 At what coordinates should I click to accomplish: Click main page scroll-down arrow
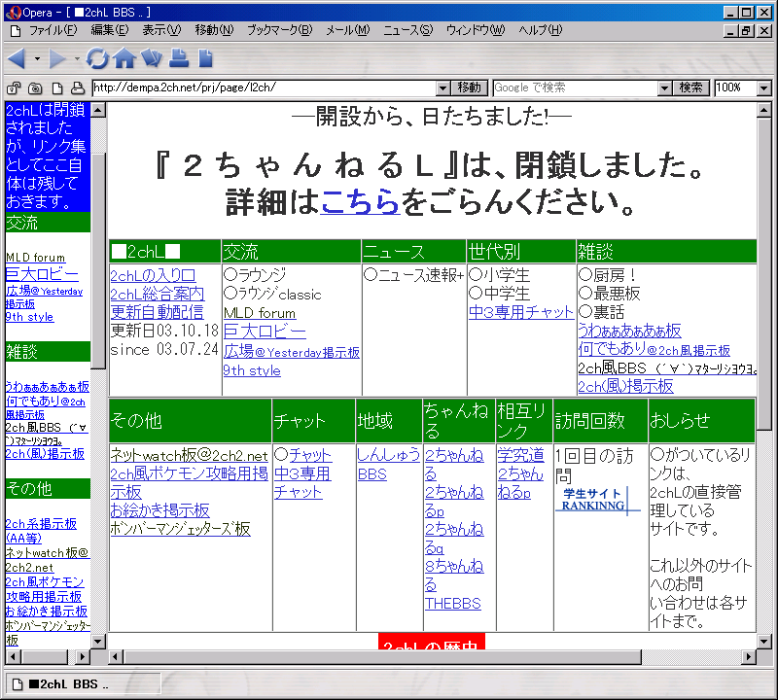(764, 642)
